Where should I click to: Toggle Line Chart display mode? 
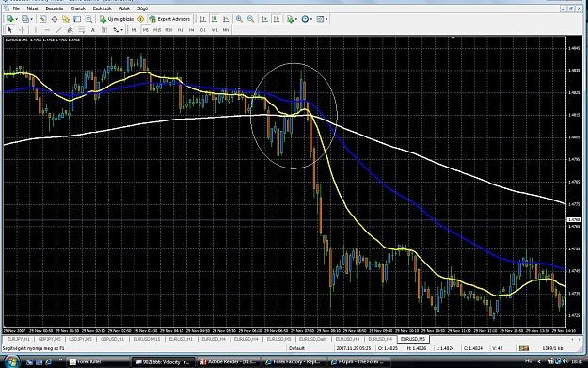[x=226, y=19]
